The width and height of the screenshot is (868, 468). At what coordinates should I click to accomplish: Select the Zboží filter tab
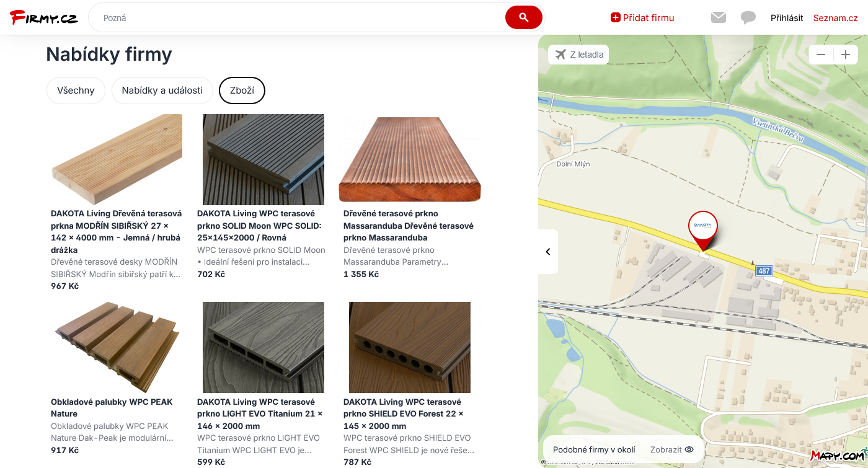pos(242,91)
